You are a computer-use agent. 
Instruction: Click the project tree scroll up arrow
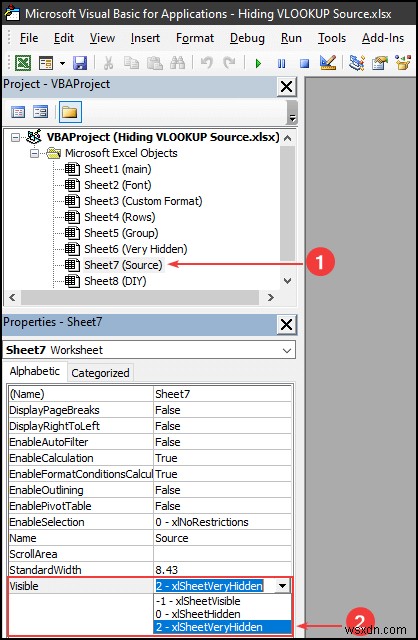(x=287, y=138)
